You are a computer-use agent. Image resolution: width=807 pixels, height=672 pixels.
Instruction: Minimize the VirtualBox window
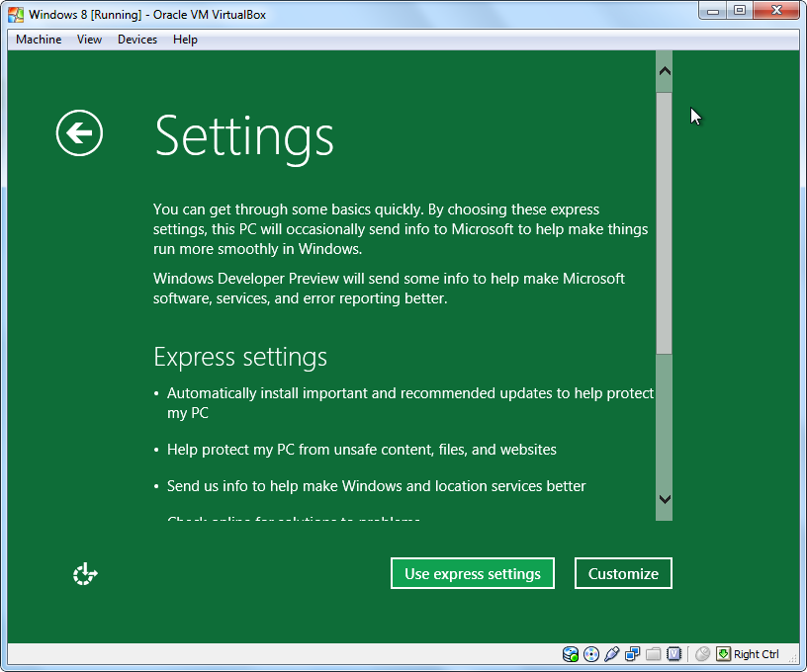click(713, 11)
